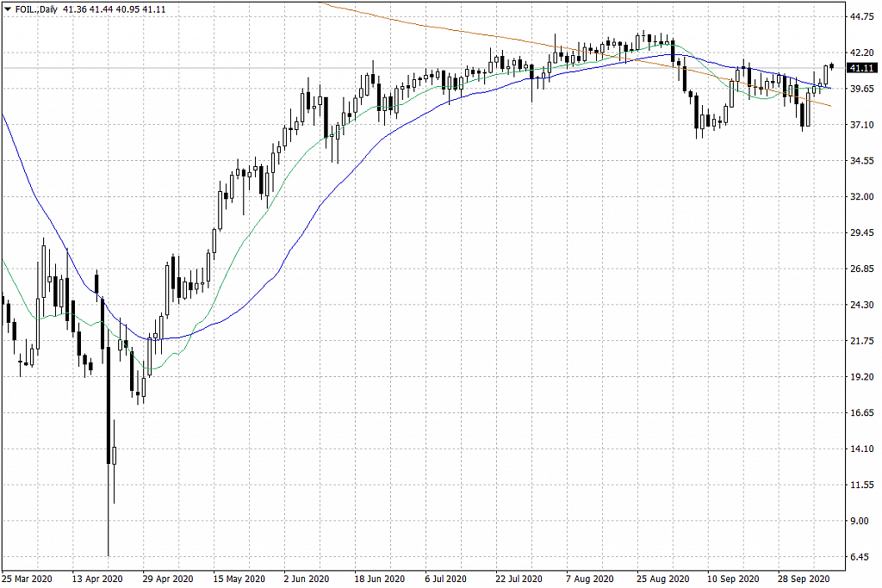Click the 11.55 price axis label
The width and height of the screenshot is (882, 588).
862,485
